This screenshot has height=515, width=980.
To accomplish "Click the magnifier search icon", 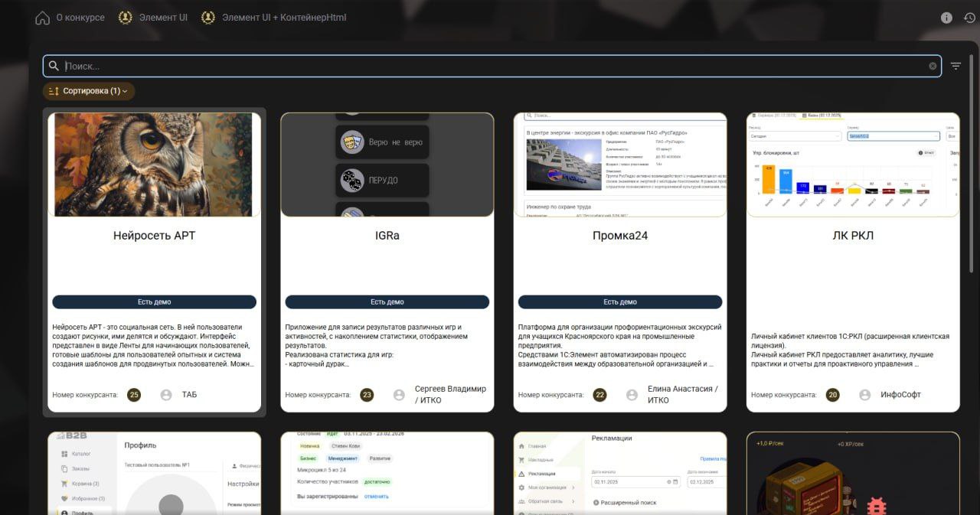I will 54,67.
